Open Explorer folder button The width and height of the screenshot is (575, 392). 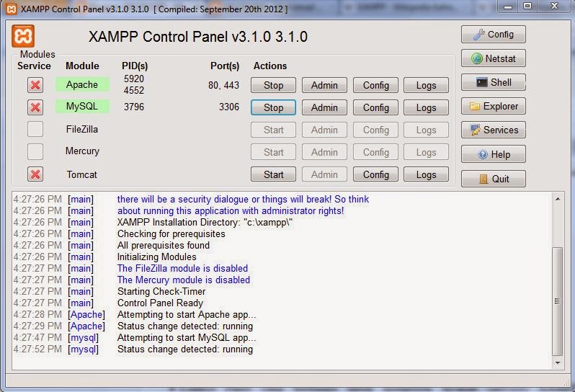[x=494, y=107]
